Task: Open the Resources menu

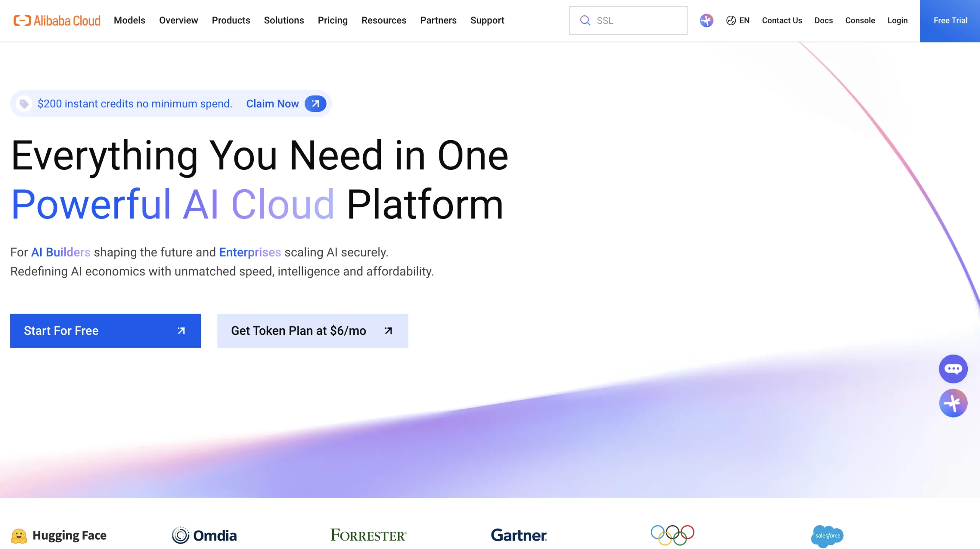Action: (384, 20)
